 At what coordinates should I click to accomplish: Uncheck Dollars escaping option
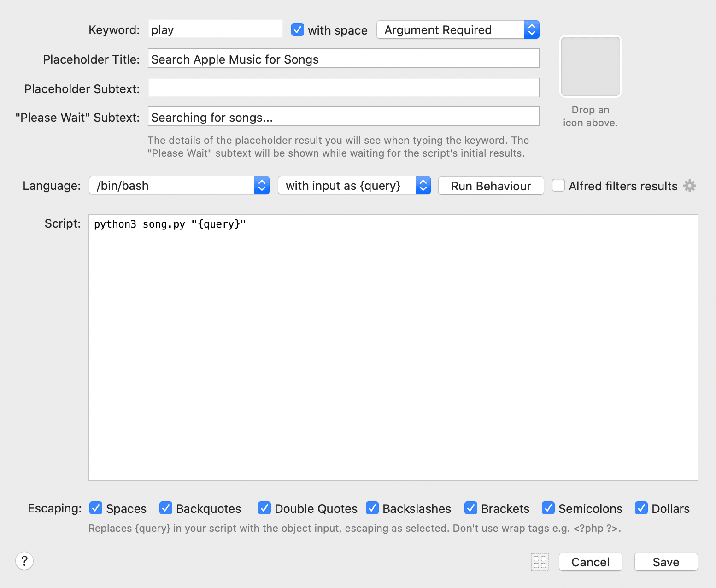tap(641, 508)
